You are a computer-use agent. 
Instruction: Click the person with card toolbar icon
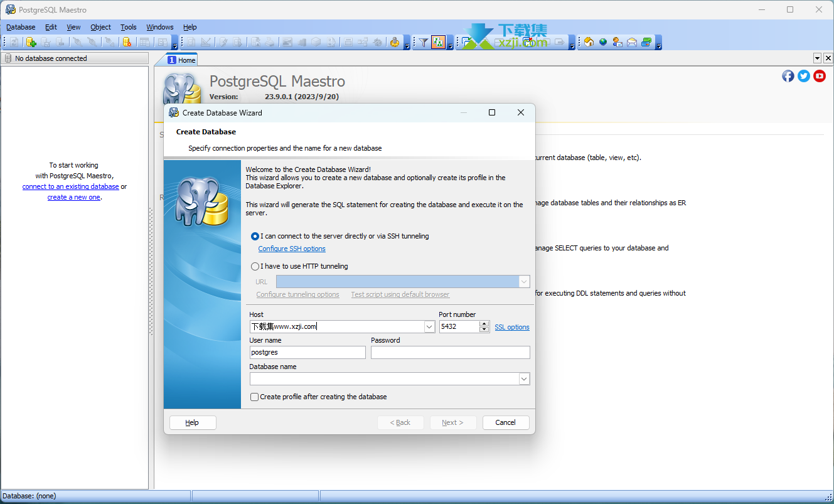617,42
